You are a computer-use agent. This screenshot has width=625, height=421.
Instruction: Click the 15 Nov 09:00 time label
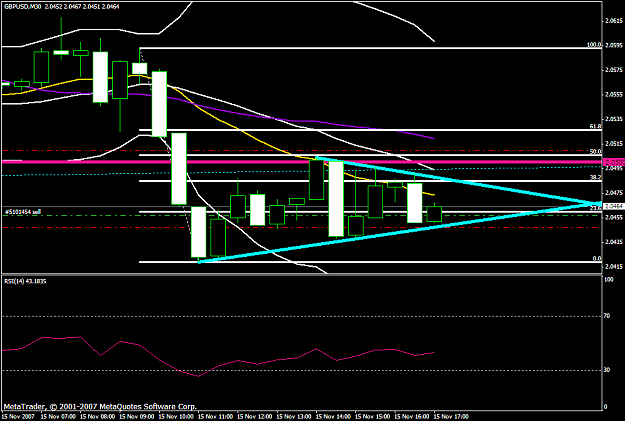pyautogui.click(x=136, y=417)
